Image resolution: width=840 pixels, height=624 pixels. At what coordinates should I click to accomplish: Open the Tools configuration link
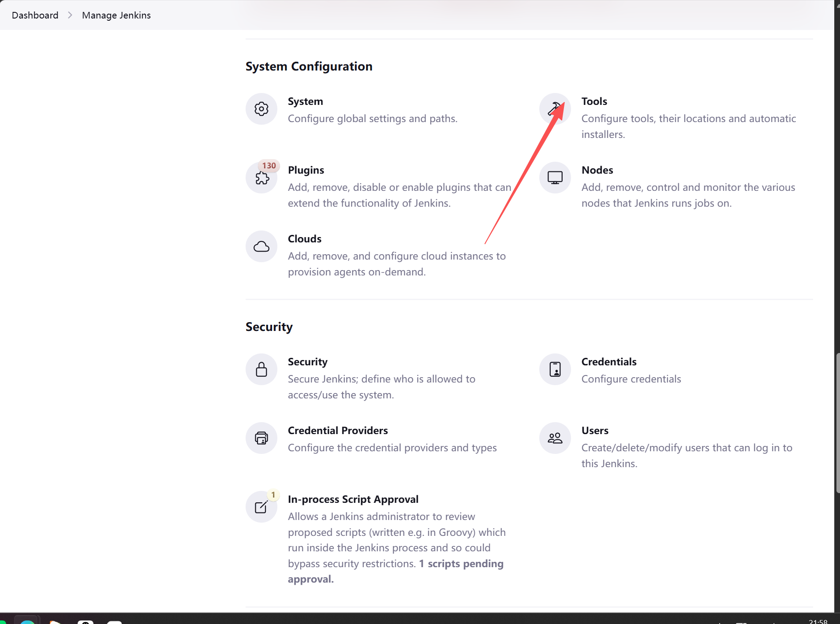(594, 101)
